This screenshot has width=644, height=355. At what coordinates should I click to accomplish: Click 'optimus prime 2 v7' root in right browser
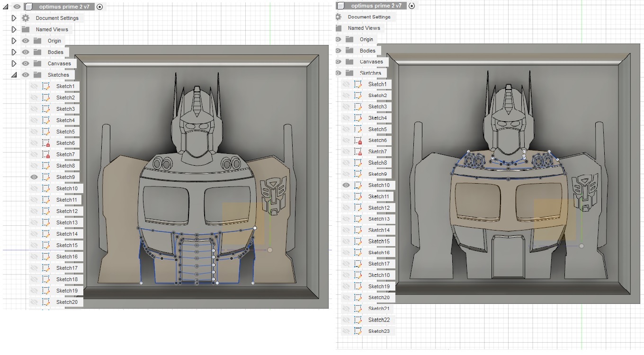(x=376, y=6)
